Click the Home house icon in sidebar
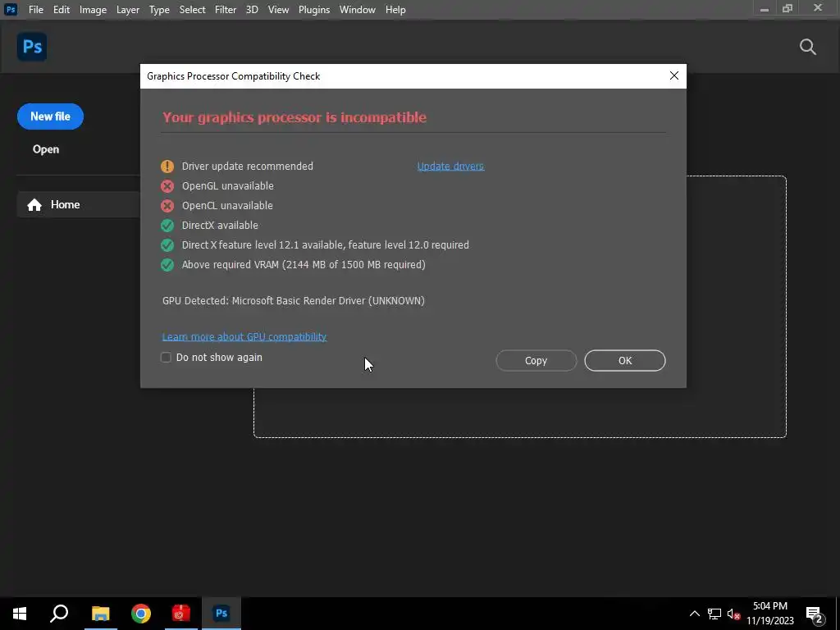The height and width of the screenshot is (630, 840). [34, 204]
